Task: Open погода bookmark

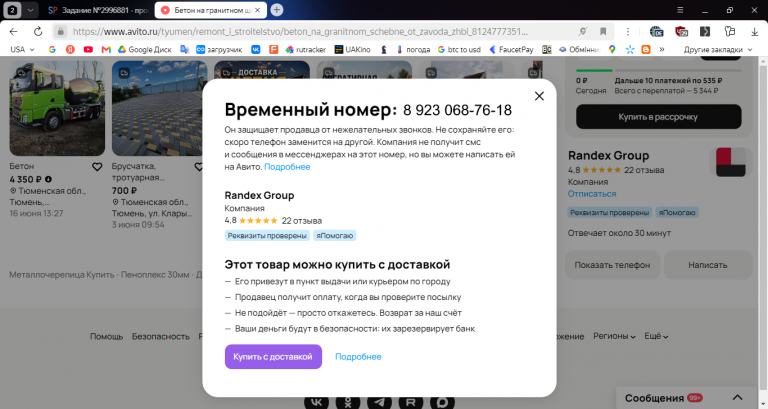Action: [x=413, y=49]
